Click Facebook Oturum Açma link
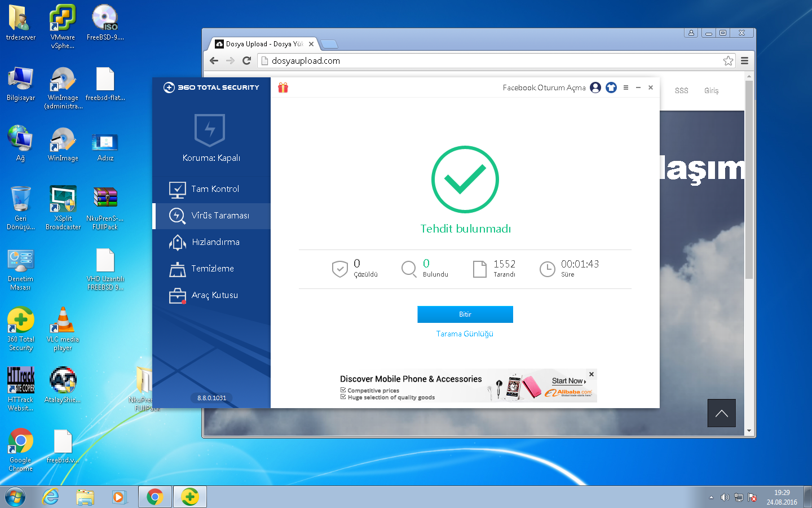This screenshot has height=508, width=812. coord(544,87)
